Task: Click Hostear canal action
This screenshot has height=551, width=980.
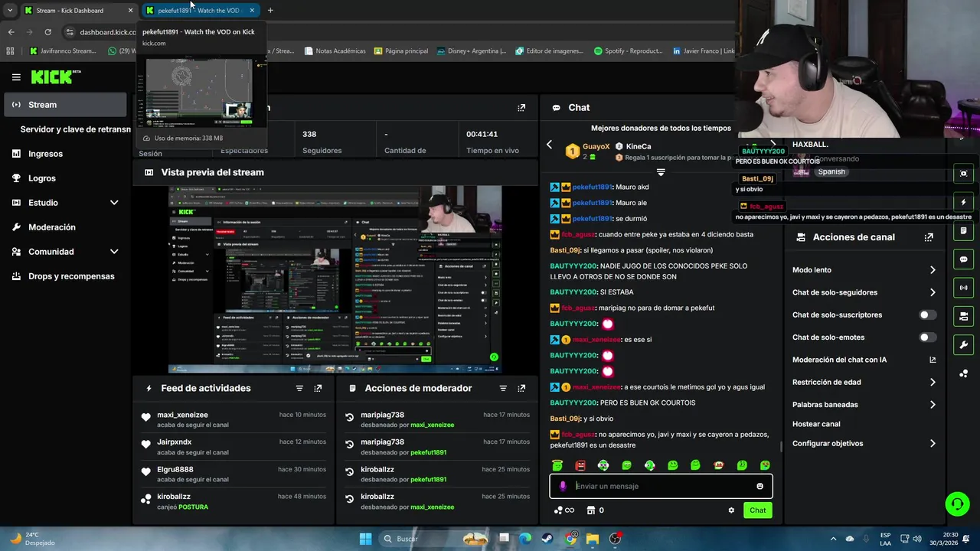Action: (x=816, y=424)
